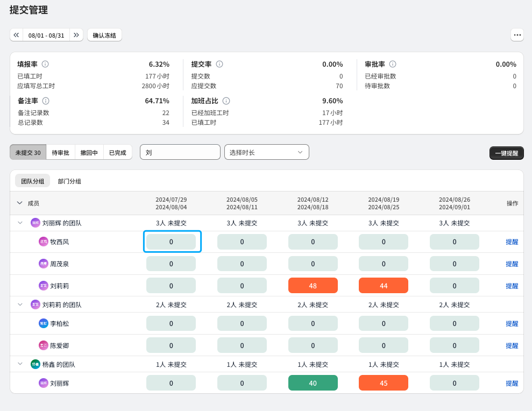The image size is (532, 411).
Task: Open 周茂泉's 08/05 week cell
Action: [x=242, y=264]
